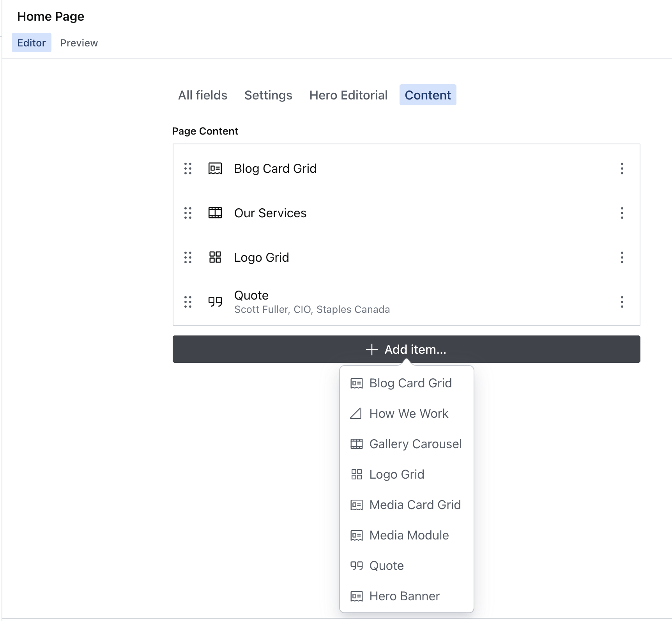Click the Blog Card Grid icon in page content list

click(215, 169)
